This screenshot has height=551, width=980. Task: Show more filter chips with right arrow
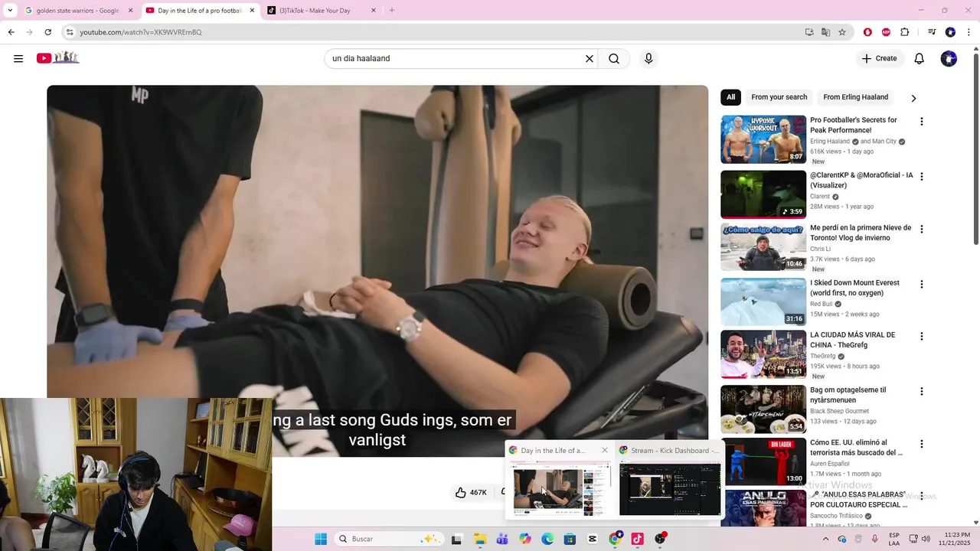pos(913,98)
